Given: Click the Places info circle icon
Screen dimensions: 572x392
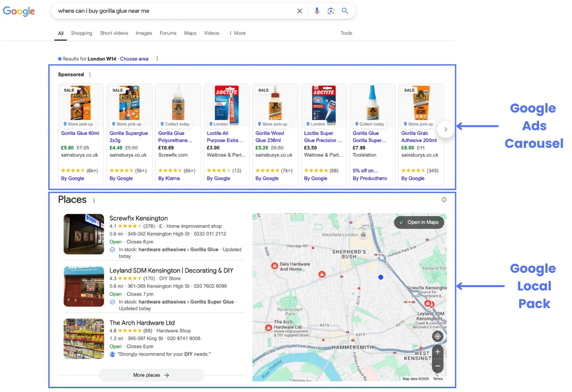Looking at the screenshot, I should pos(444,200).
